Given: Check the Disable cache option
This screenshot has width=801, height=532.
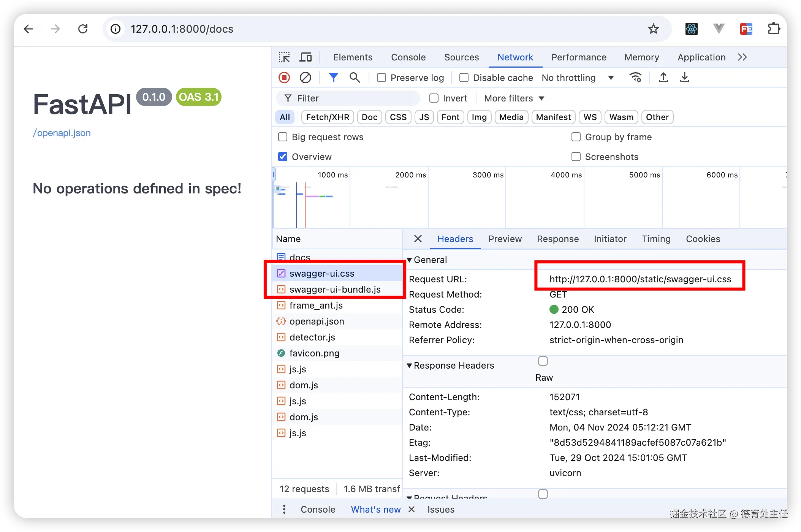Looking at the screenshot, I should coord(464,78).
